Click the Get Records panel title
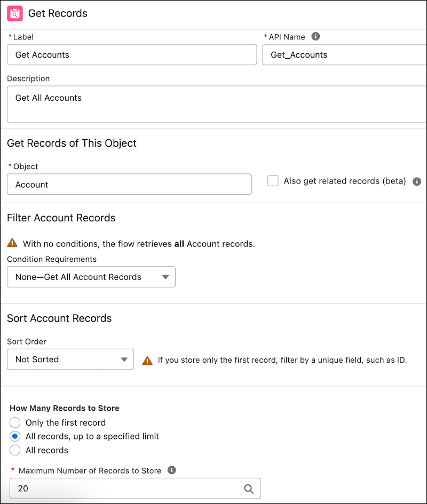The image size is (427, 504). [x=58, y=13]
